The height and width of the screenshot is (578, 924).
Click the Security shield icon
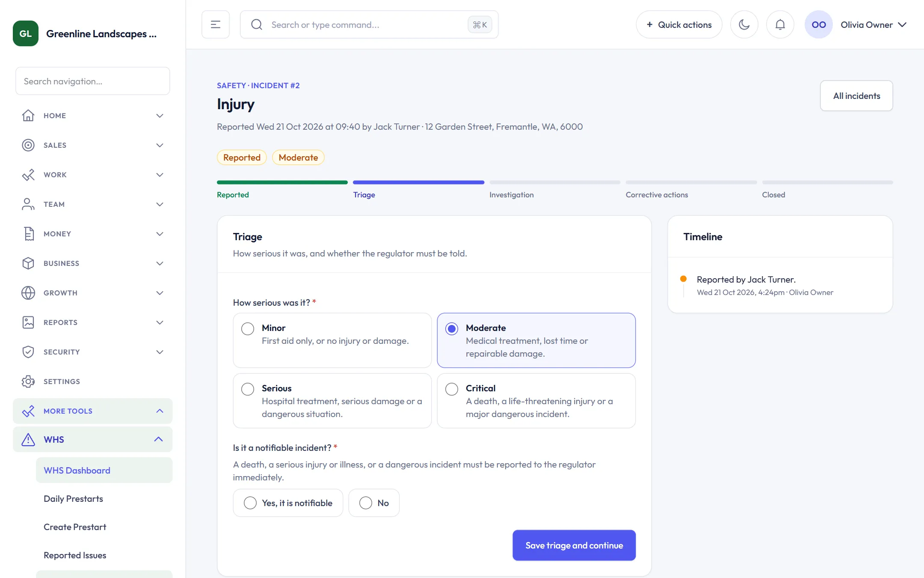28,352
